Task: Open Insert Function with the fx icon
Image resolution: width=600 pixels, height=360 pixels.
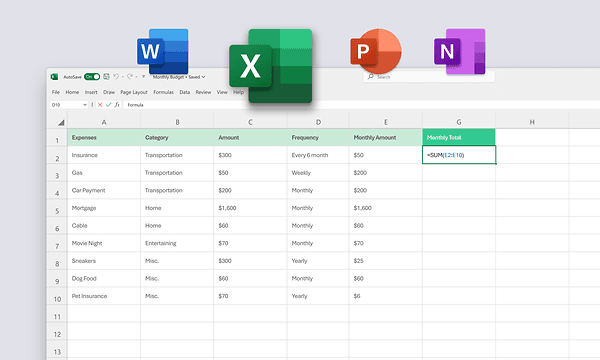Action: click(117, 104)
